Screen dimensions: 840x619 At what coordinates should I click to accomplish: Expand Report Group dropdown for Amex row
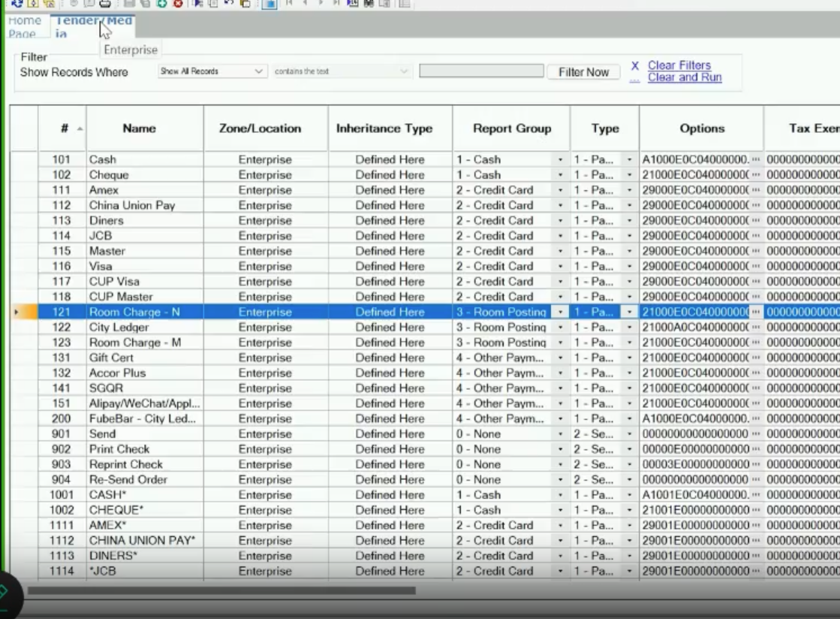[560, 191]
